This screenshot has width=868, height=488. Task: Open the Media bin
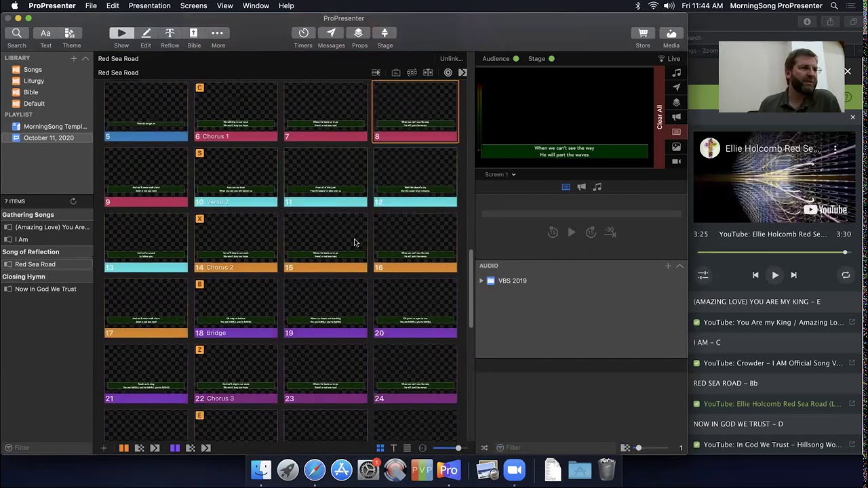(x=671, y=33)
